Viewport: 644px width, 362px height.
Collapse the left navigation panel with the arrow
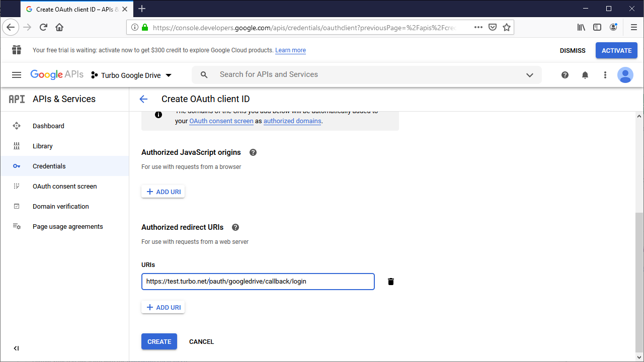point(16,348)
